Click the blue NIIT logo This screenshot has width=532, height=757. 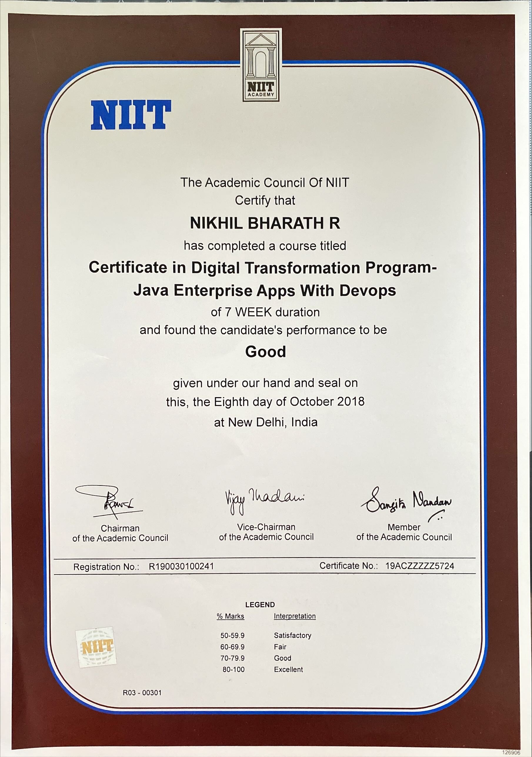[x=131, y=115]
